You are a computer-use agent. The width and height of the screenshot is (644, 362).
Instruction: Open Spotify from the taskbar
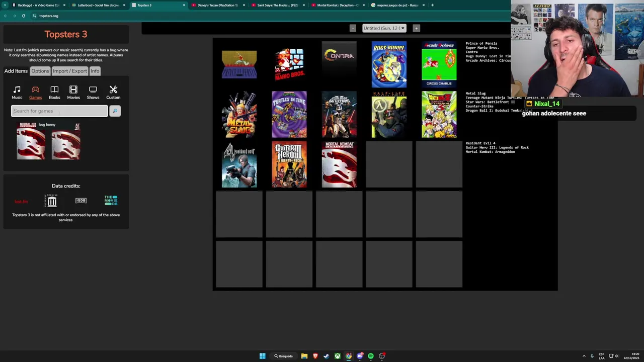pos(371,356)
